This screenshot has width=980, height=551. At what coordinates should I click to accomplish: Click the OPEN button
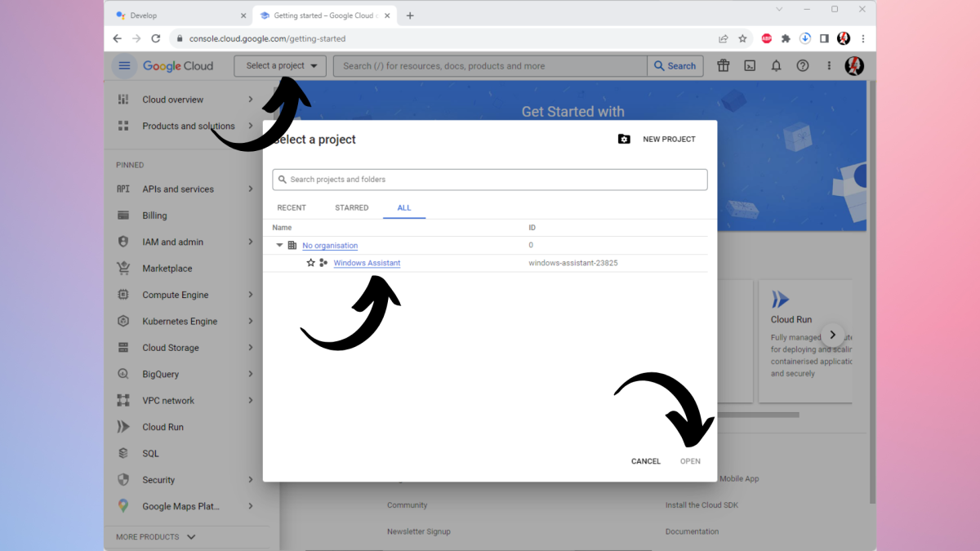(690, 461)
